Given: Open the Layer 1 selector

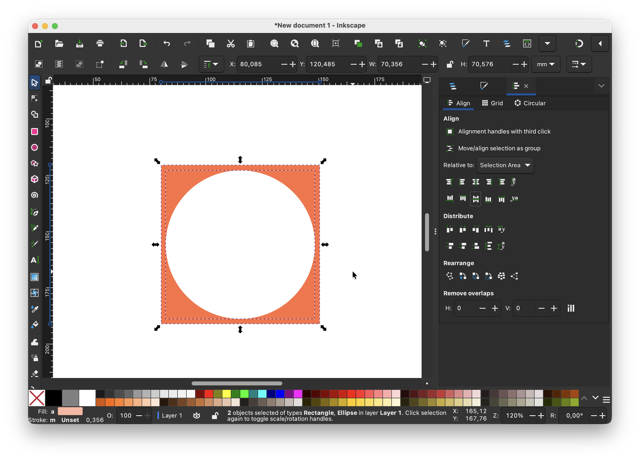Looking at the screenshot, I should coord(171,416).
